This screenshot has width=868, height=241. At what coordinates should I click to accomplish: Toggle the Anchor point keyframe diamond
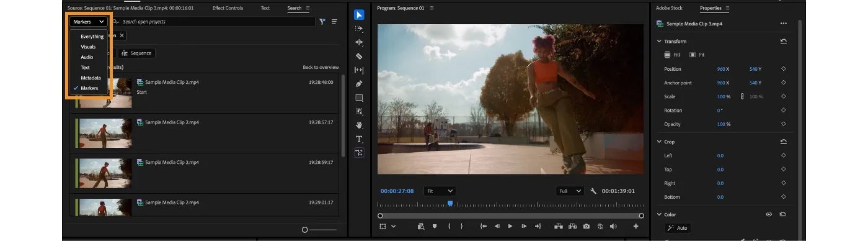784,83
